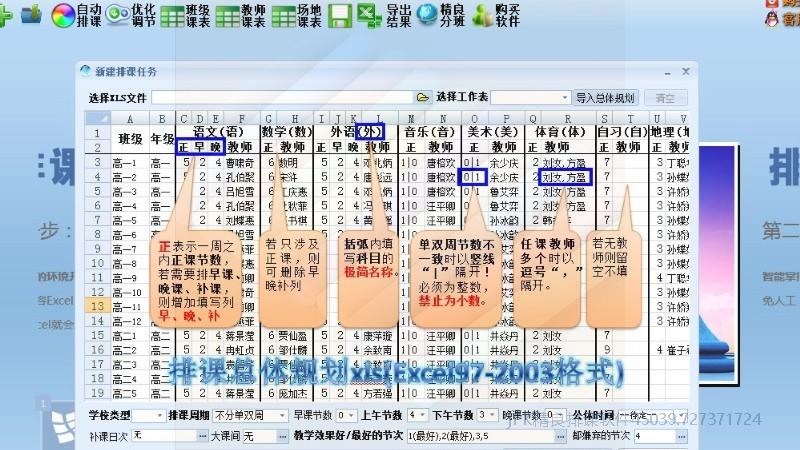800x450 pixels.
Task: Click the 选择XLS文件 path input field
Action: click(x=282, y=97)
